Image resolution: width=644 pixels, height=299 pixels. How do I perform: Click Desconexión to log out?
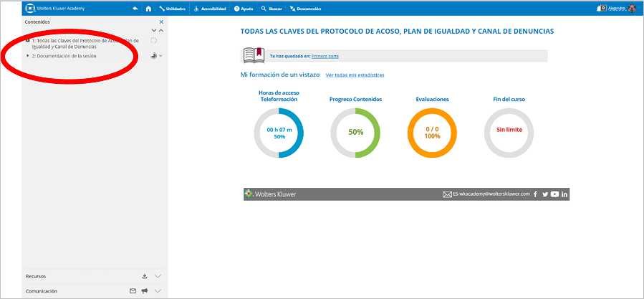pos(305,9)
